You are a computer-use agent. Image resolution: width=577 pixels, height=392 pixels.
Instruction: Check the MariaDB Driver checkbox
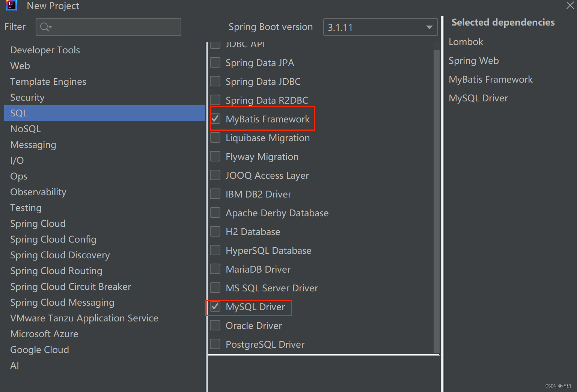click(x=215, y=269)
